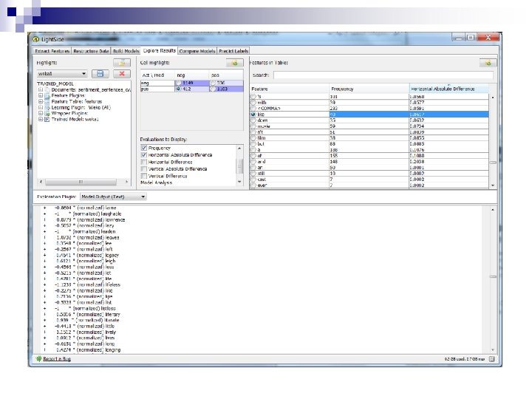Click the Feature Table node icon
The height and width of the screenshot is (399, 532).
[47, 101]
